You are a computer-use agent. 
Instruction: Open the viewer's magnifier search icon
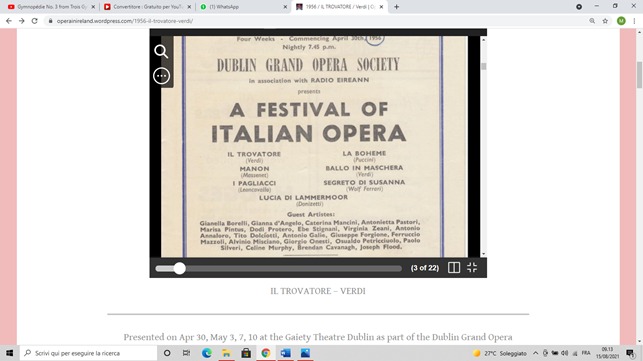(x=161, y=51)
